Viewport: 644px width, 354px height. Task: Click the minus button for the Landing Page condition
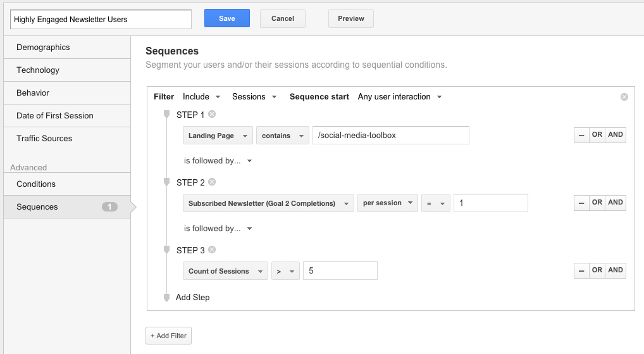click(x=581, y=135)
